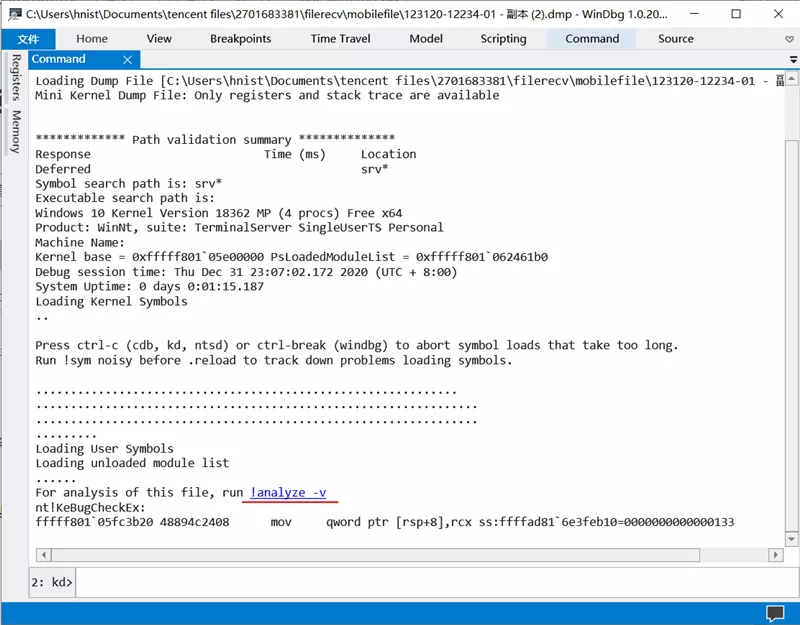800x625 pixels.
Task: Open the Memory side panel
Action: click(16, 132)
